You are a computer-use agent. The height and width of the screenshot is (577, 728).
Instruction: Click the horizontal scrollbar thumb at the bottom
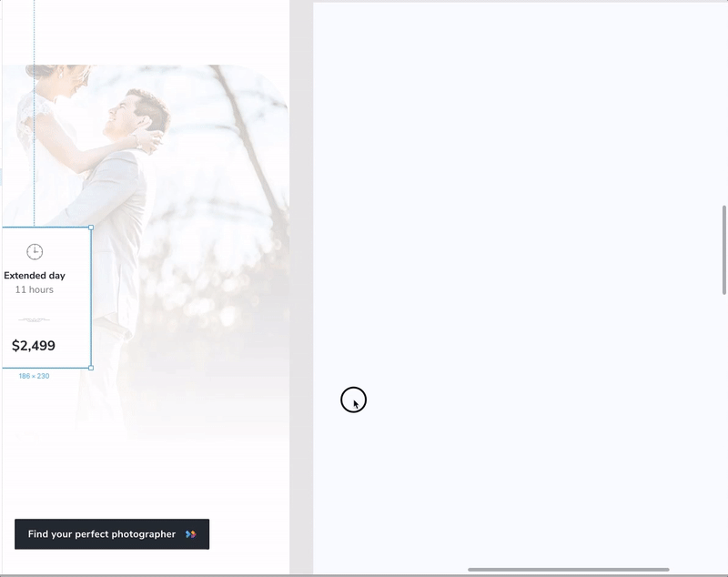[x=568, y=570]
